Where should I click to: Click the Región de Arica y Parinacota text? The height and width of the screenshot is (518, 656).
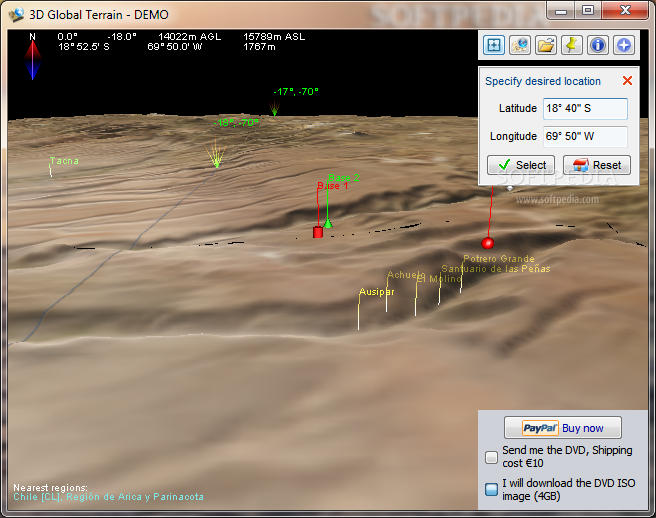[x=135, y=497]
